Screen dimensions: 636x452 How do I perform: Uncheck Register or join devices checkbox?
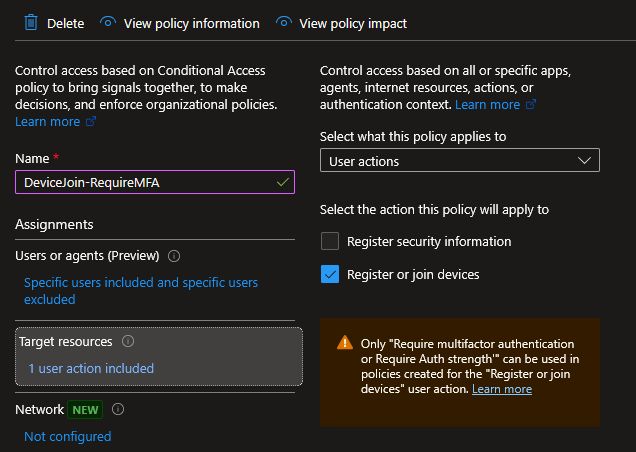pyautogui.click(x=330, y=274)
